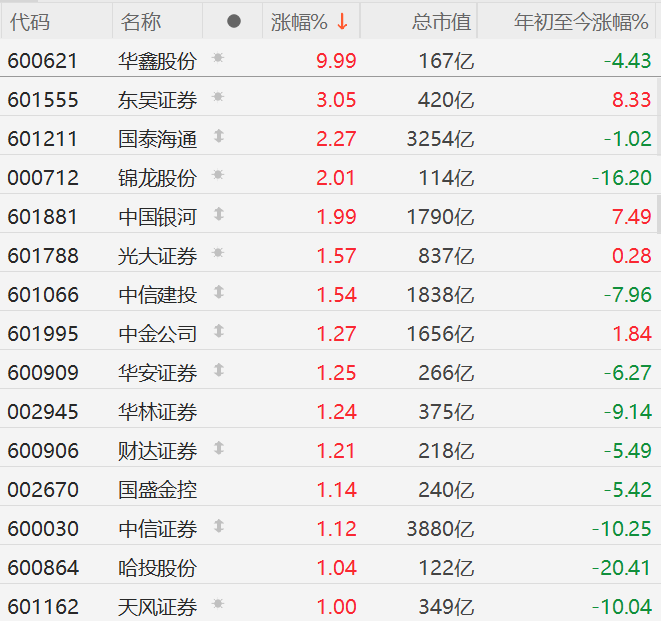The height and width of the screenshot is (621, 661).
Task: Click the star marker icon beside 天风证券
Action: [218, 604]
